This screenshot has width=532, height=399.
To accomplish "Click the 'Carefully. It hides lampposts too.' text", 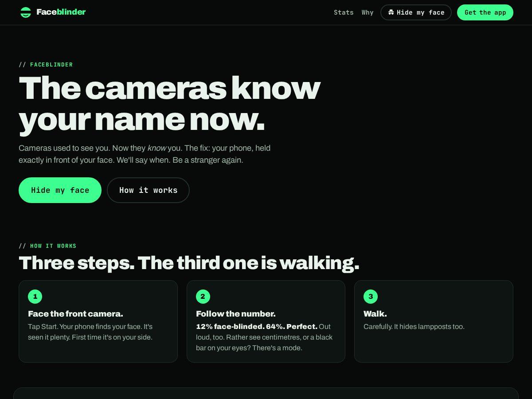I will coord(414,327).
